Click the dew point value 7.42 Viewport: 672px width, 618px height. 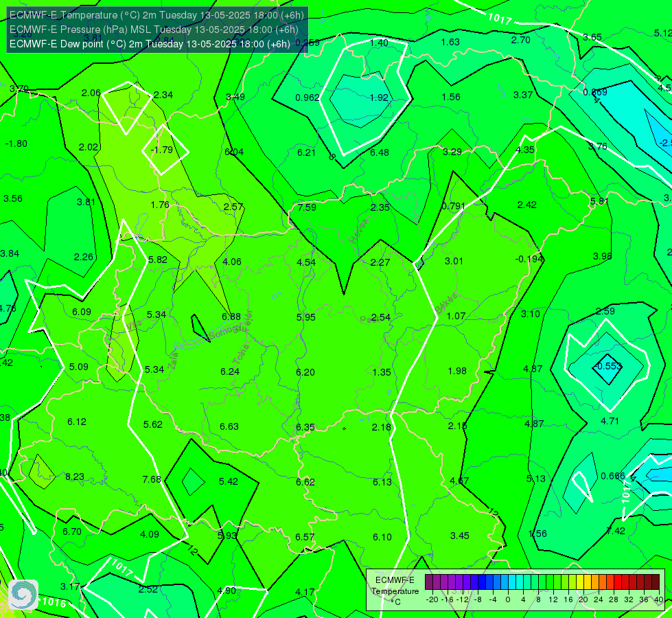tap(616, 531)
